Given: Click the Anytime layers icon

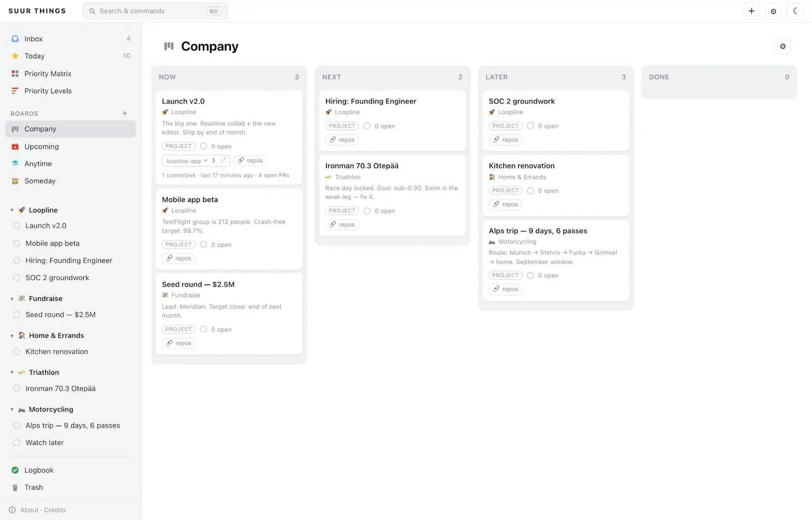Looking at the screenshot, I should 15,164.
